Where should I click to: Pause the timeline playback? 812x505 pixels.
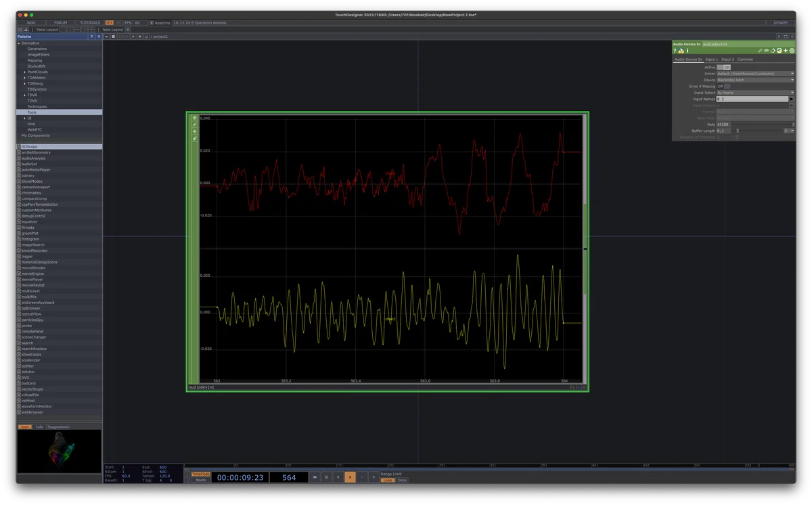(x=326, y=477)
